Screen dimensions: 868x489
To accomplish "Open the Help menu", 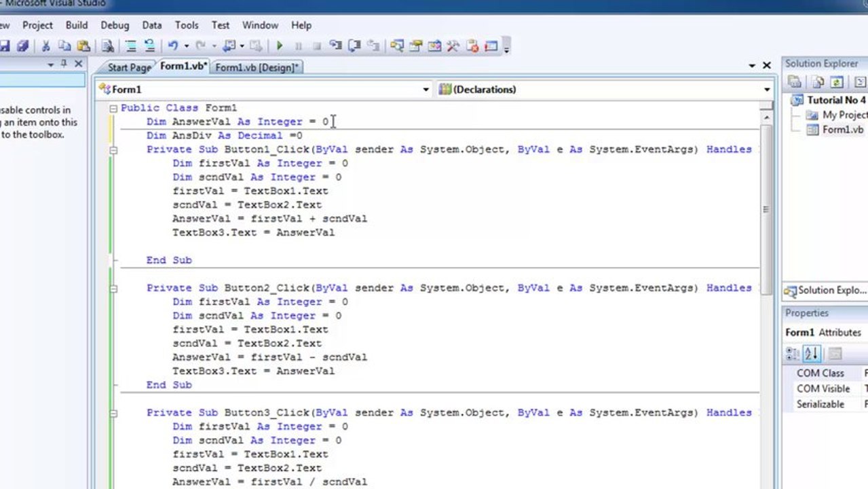I will point(301,25).
